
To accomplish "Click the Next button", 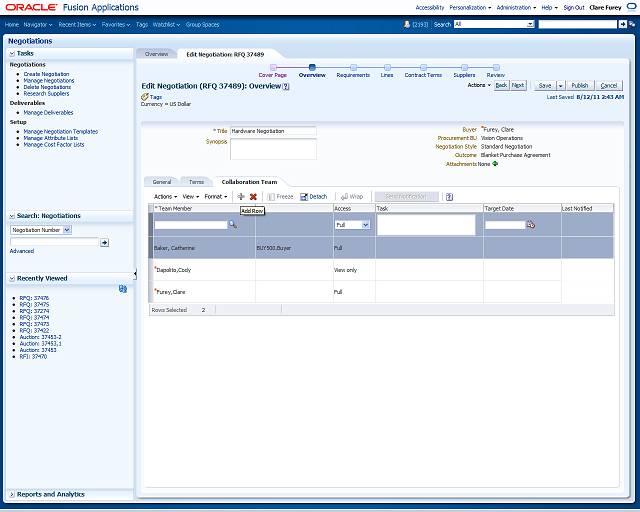I will 518,85.
